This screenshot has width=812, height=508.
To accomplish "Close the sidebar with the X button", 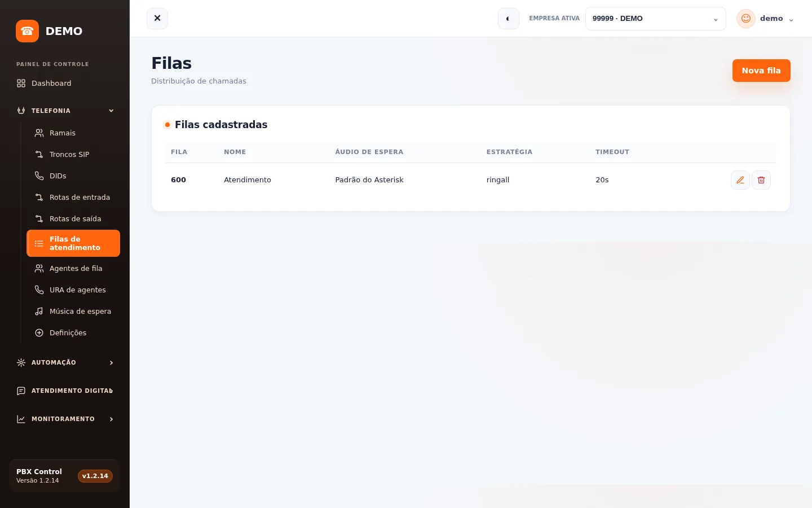I will point(157,19).
